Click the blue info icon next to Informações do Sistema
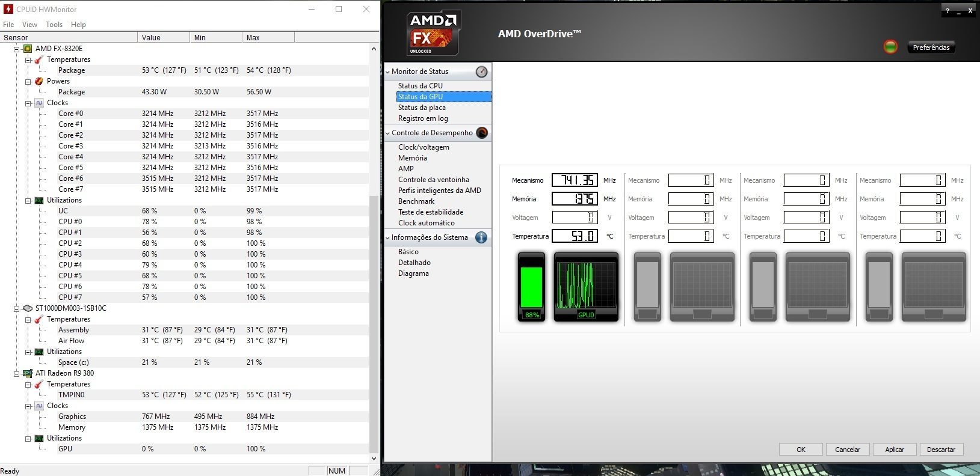Viewport: 980px width, 476px height. [481, 237]
